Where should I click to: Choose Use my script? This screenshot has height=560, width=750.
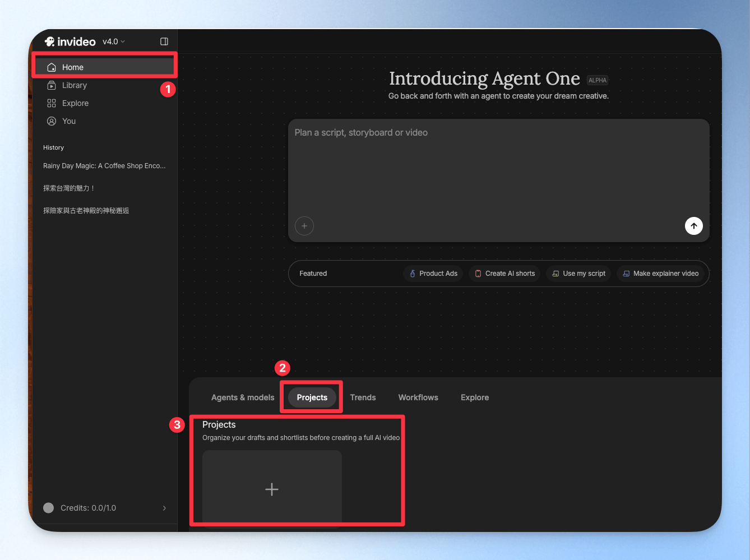point(578,274)
